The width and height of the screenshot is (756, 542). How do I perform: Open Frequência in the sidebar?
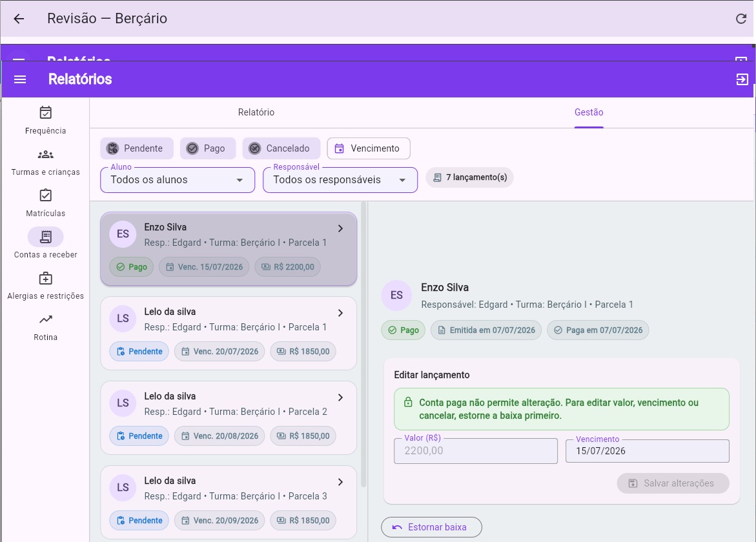pos(45,121)
